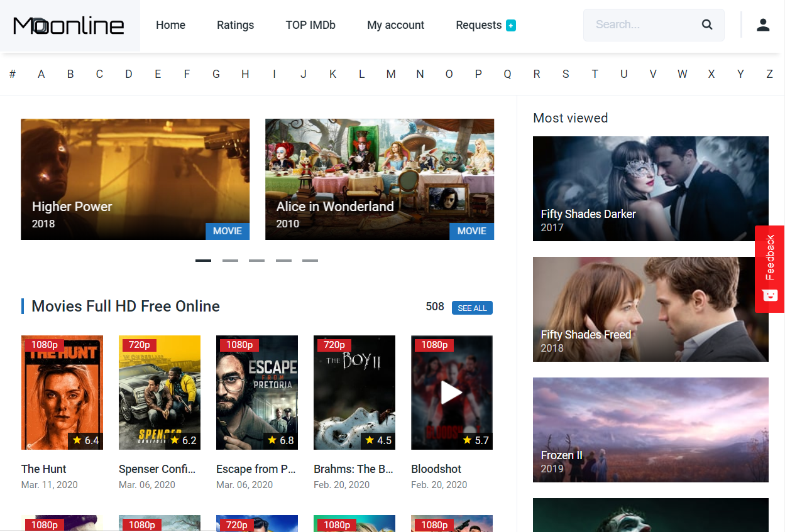The image size is (785, 532).
Task: Filter movies by letter O
Action: (x=449, y=74)
